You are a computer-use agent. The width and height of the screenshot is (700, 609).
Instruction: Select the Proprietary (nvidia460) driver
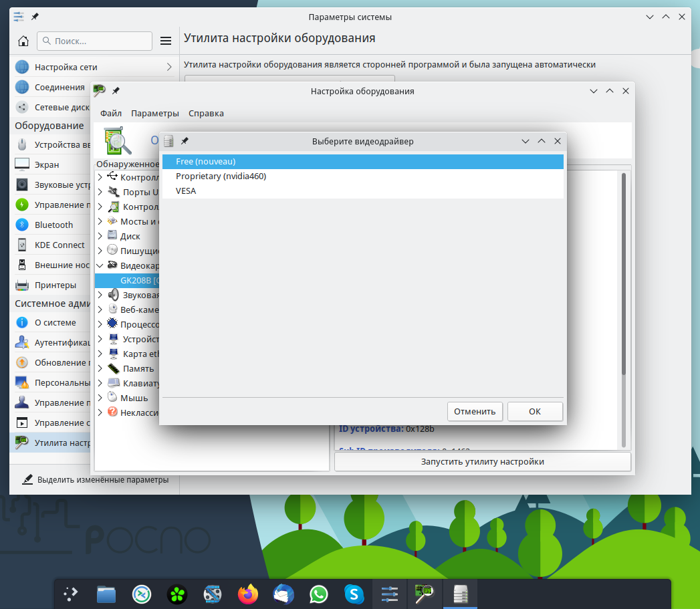(221, 176)
